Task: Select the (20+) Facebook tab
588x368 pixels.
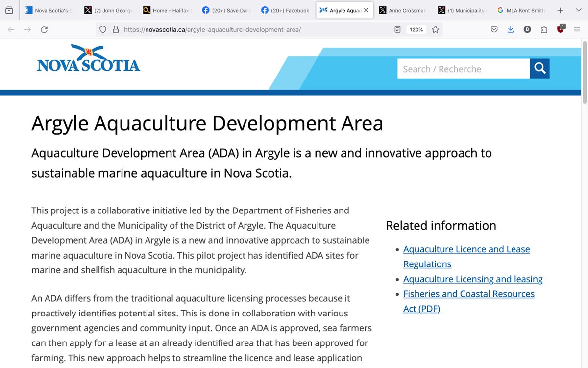Action: 286,10
